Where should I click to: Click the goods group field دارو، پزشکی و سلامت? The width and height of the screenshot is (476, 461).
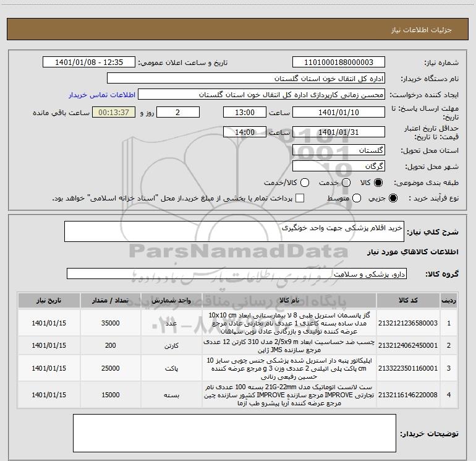click(x=237, y=274)
